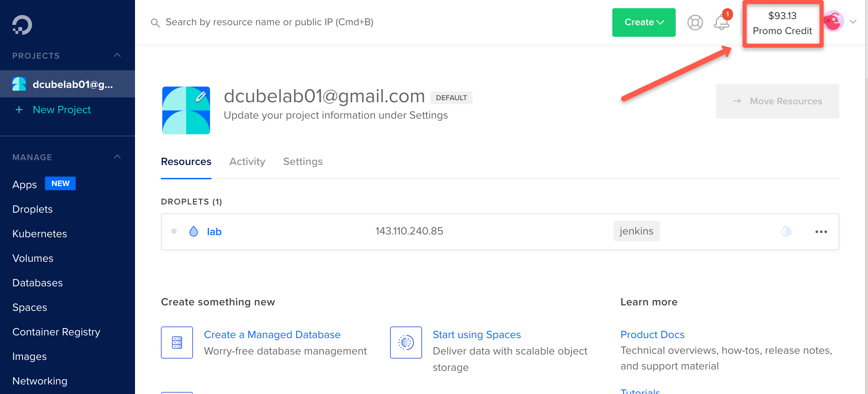Click the Spaces storage icon
Viewport: 868px width, 394px height.
tap(405, 343)
